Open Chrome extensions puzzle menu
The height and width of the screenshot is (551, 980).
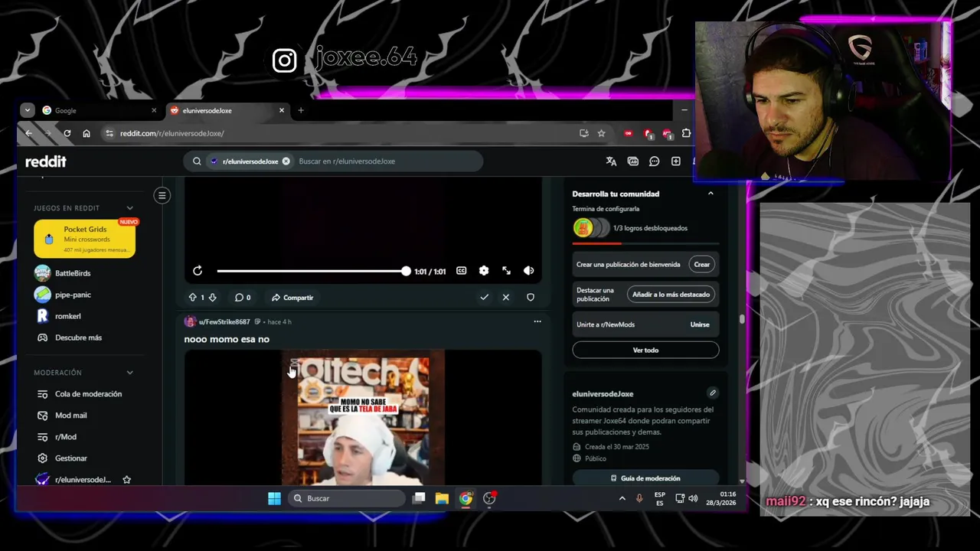pyautogui.click(x=686, y=133)
